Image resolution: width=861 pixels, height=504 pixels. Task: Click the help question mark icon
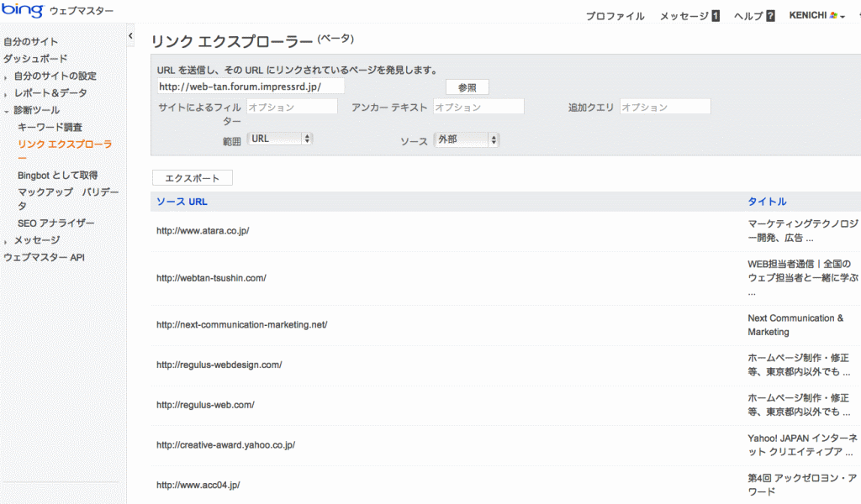[770, 16]
